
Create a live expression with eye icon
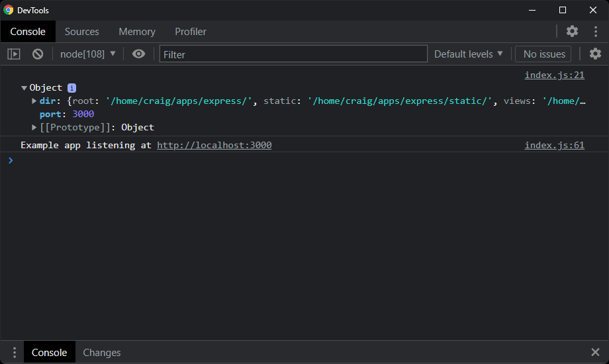point(138,54)
